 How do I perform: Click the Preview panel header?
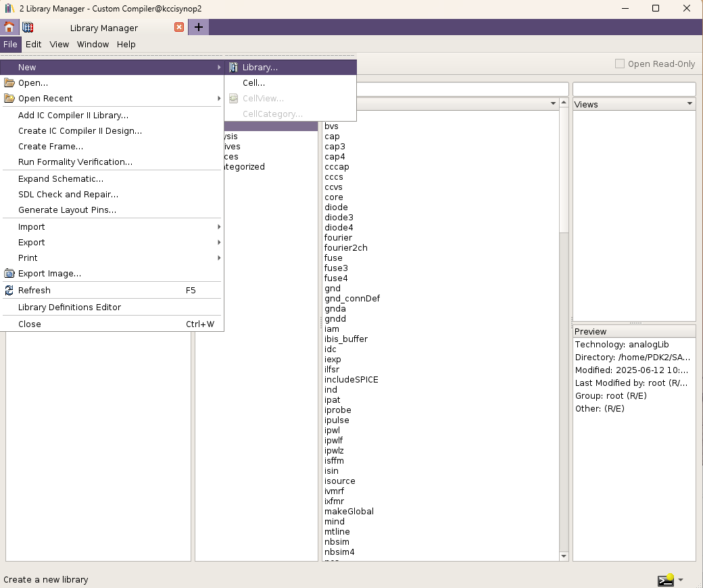click(634, 331)
